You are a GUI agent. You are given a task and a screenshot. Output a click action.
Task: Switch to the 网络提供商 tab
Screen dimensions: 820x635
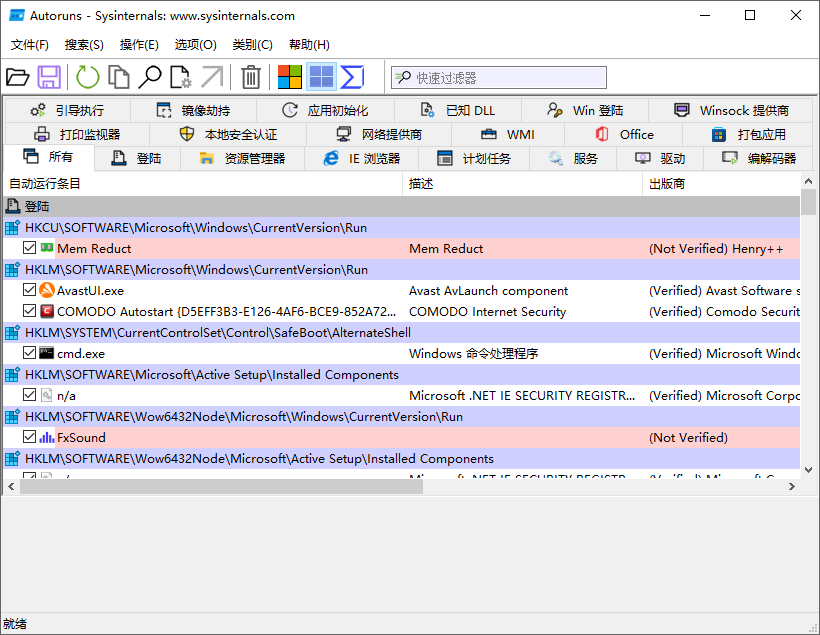click(x=379, y=134)
